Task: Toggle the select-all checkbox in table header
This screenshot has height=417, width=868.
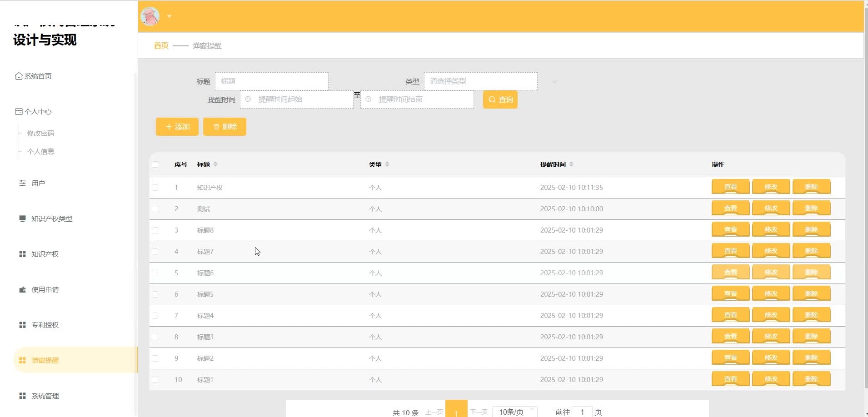Action: (155, 164)
